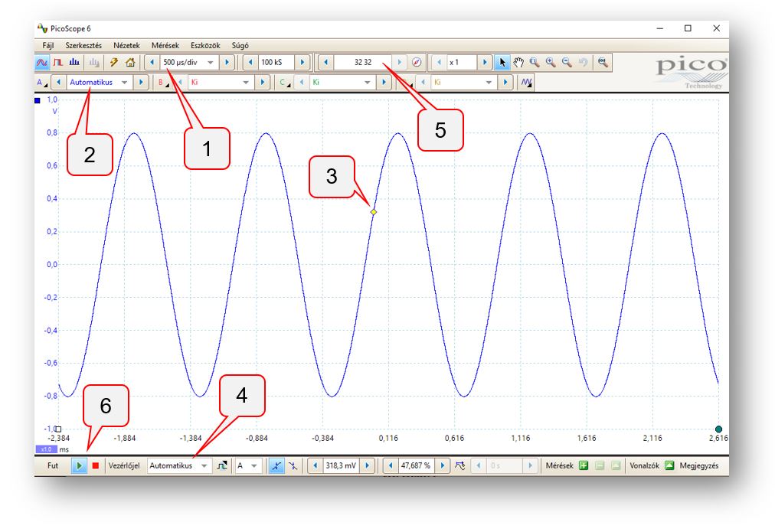Toggle falling edge trigger button

[291, 465]
